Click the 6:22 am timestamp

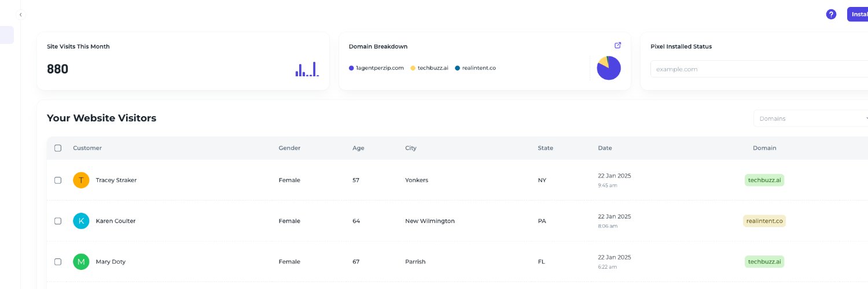608,267
